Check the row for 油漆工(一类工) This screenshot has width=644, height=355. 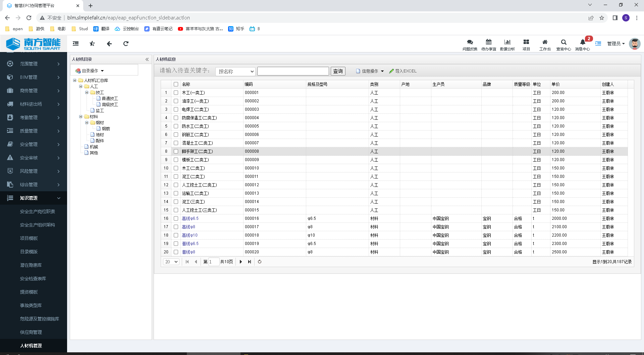176,101
